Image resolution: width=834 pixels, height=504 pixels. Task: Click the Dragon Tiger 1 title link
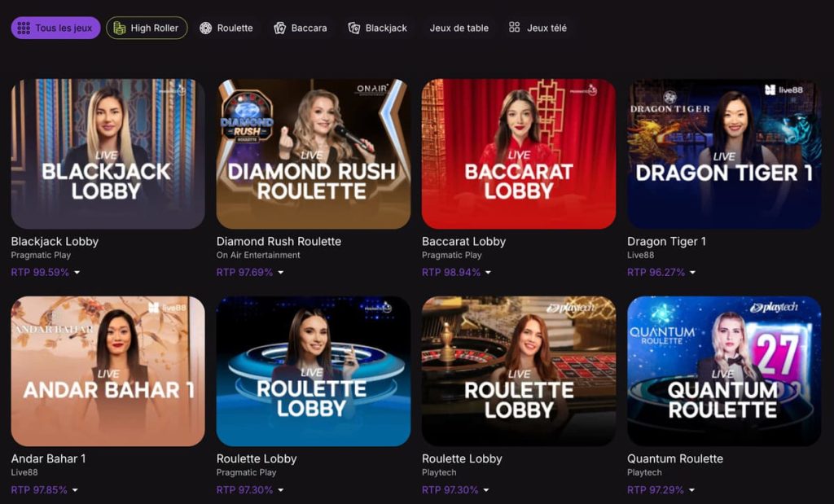[666, 241]
